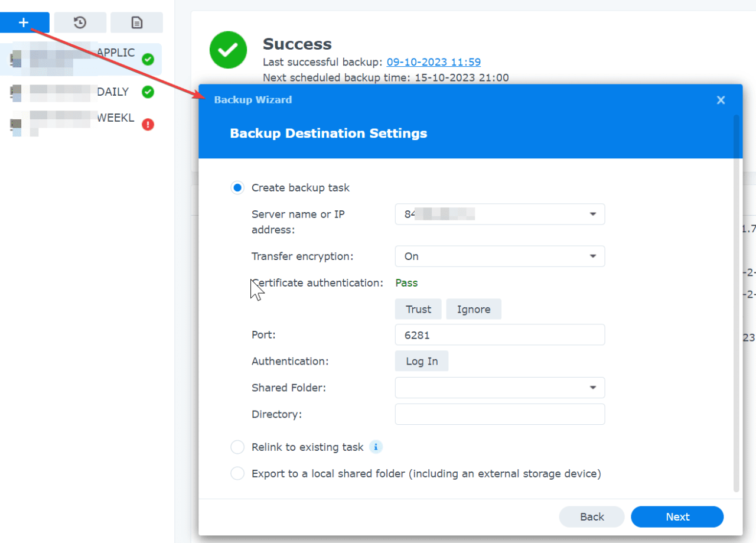Close the Backup Wizard dialog
Image resolution: width=756 pixels, height=543 pixels.
tap(721, 100)
